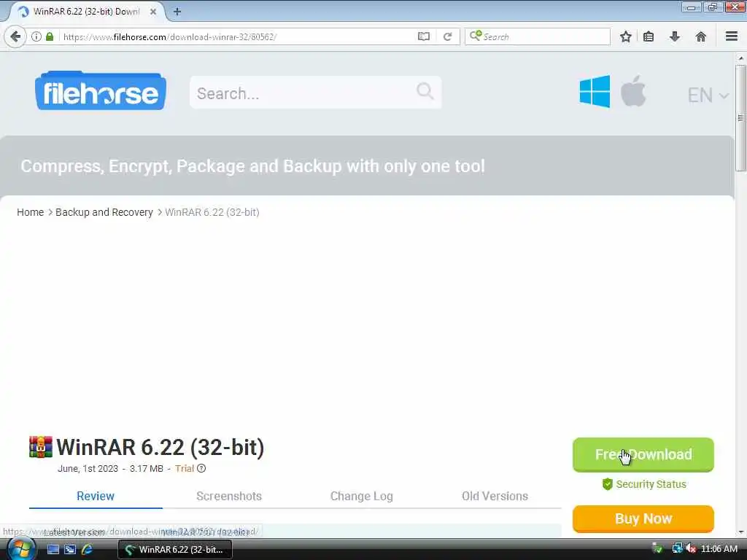Click the 11:06 AM taskbar clock

click(719, 549)
